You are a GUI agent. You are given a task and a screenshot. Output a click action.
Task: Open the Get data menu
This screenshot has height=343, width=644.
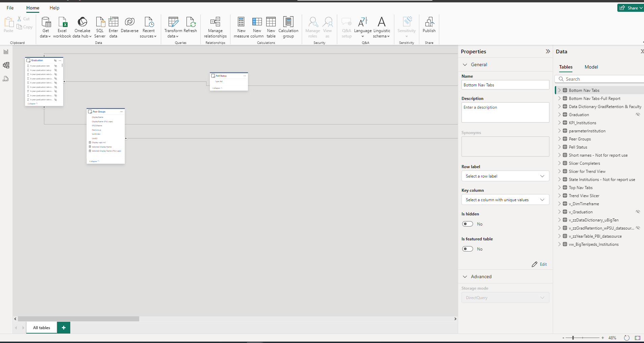45,27
